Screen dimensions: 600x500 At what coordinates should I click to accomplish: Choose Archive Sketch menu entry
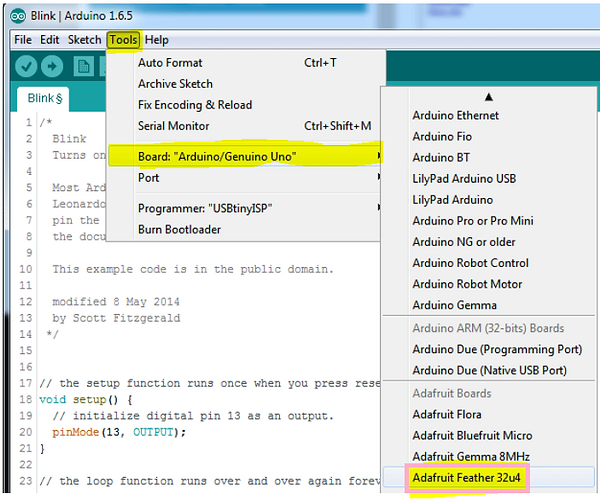pos(245,84)
